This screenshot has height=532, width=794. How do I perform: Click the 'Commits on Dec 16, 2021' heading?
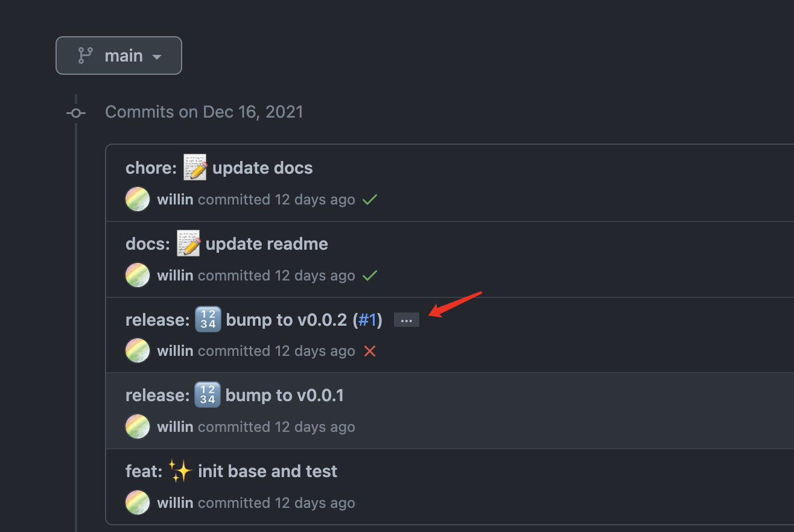pos(204,112)
